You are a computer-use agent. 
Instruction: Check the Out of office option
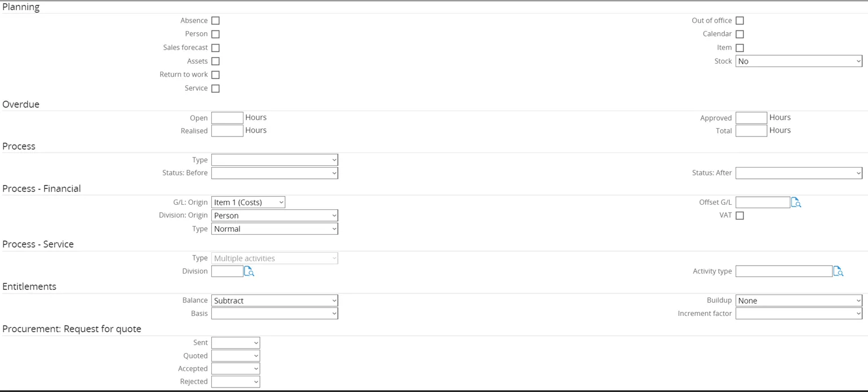point(739,21)
